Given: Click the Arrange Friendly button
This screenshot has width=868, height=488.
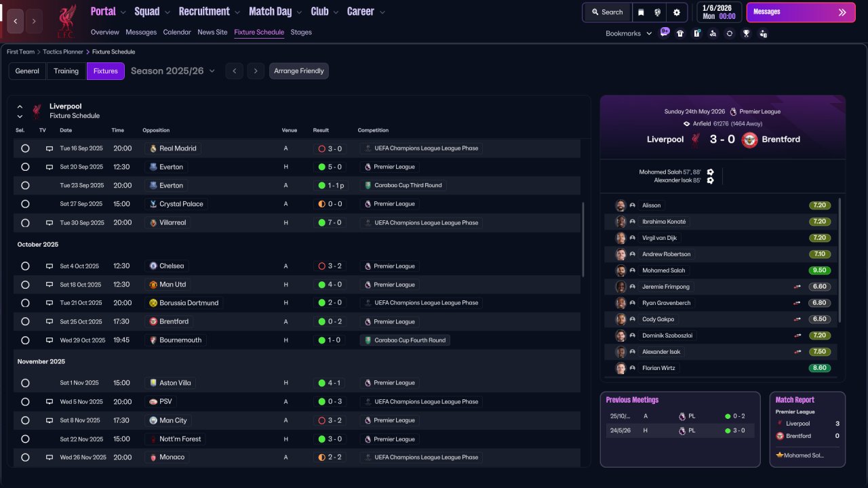Looking at the screenshot, I should [299, 71].
